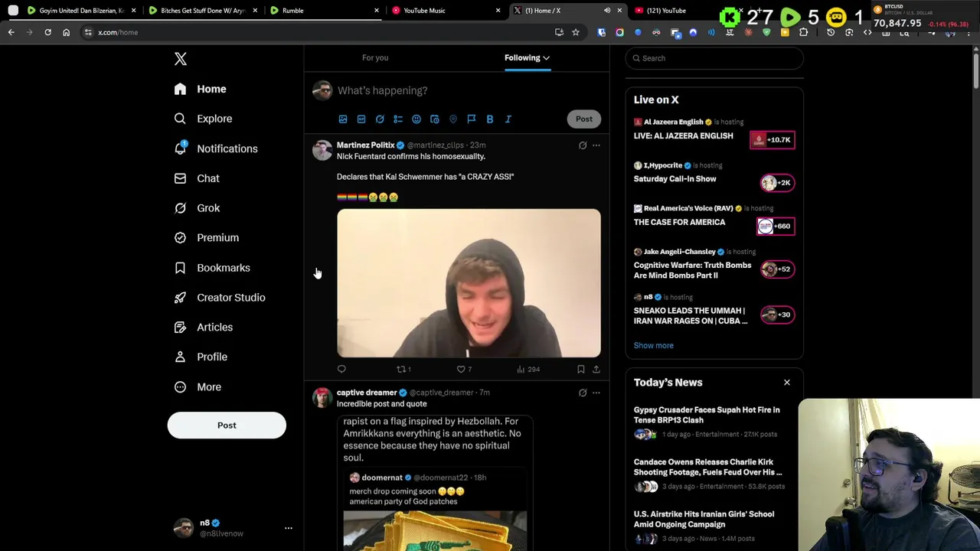Switch to the For you tab
Image resolution: width=980 pixels, height=551 pixels.
point(375,57)
